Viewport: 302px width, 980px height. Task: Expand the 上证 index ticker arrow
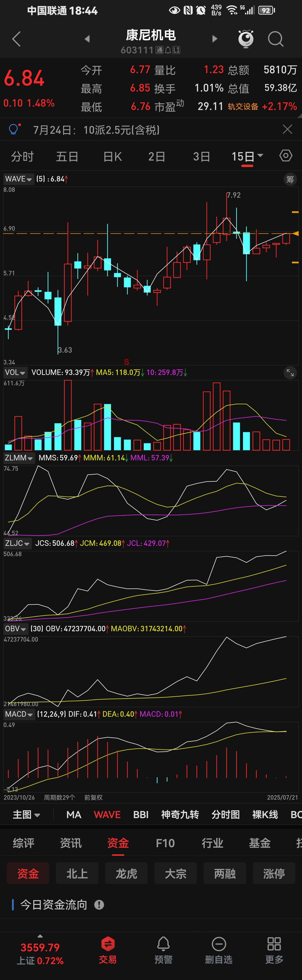[x=40, y=936]
